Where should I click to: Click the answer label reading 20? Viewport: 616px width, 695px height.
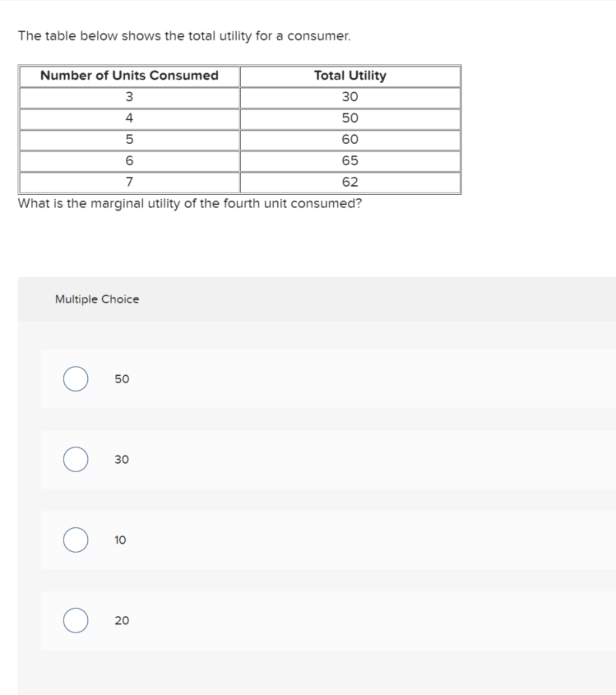point(122,620)
